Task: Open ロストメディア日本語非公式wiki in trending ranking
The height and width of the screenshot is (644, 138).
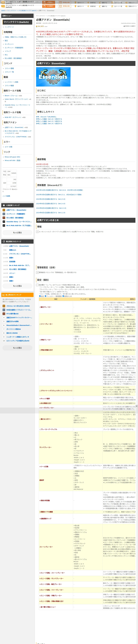Action: tap(18, 341)
